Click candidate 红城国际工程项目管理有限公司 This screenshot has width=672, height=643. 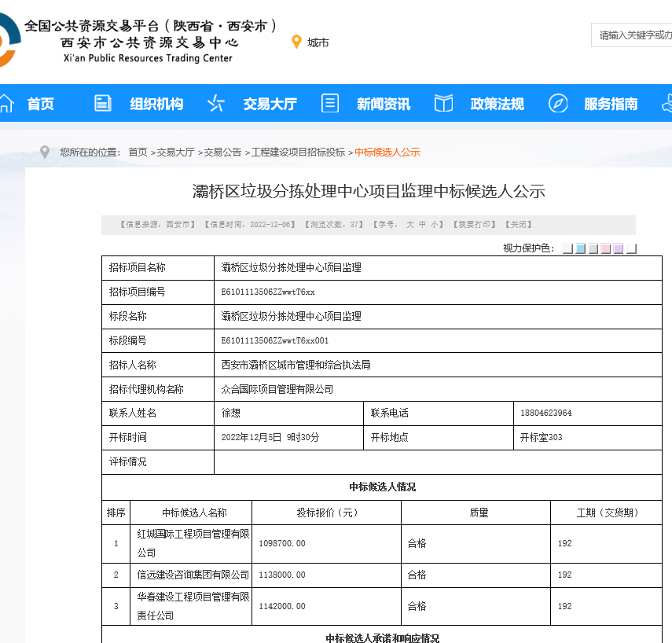[x=193, y=543]
